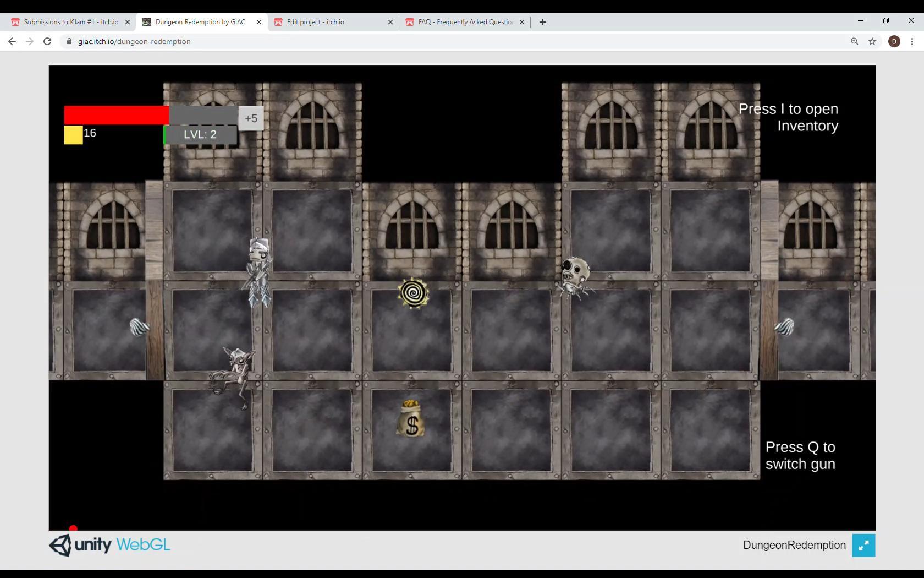Click the red health bar at top left
The height and width of the screenshot is (578, 924).
coord(116,114)
